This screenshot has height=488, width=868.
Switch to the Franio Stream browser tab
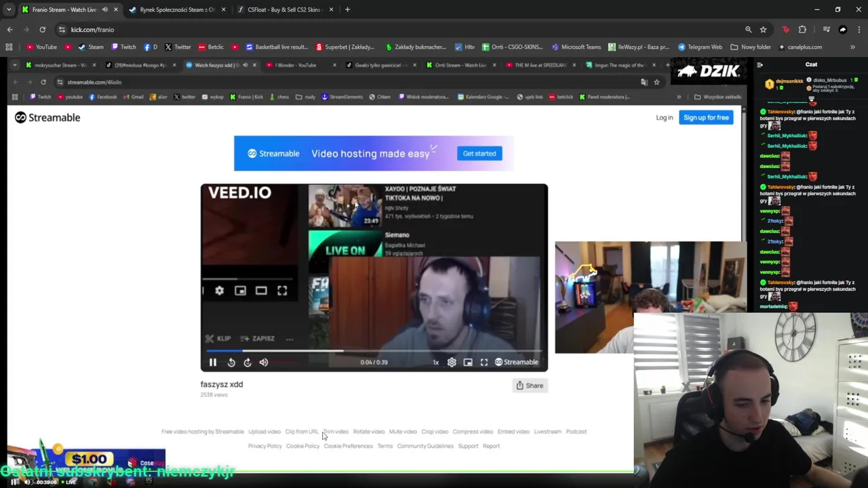pos(64,9)
